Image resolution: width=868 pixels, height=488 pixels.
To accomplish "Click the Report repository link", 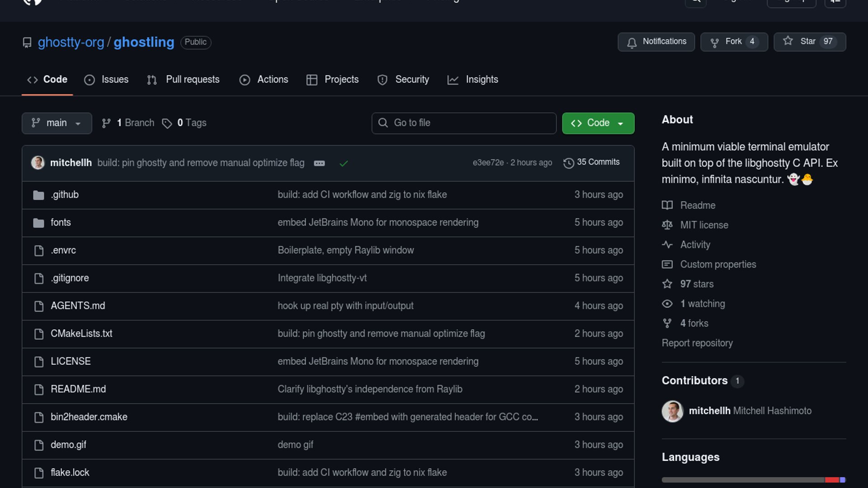I will [x=697, y=343].
